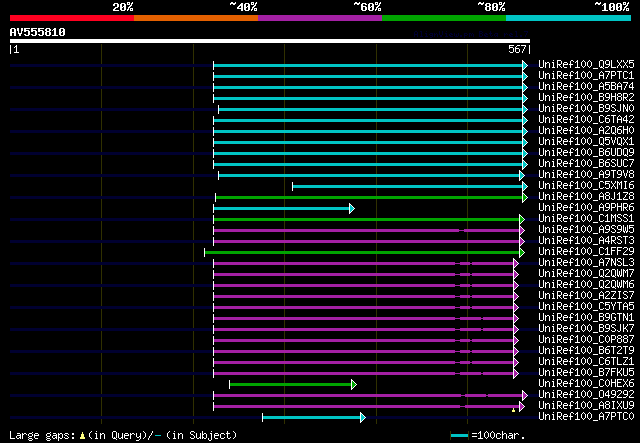Open the UniRef100_A8J1Z8 hit label
640x443 pixels.
[x=586, y=196]
